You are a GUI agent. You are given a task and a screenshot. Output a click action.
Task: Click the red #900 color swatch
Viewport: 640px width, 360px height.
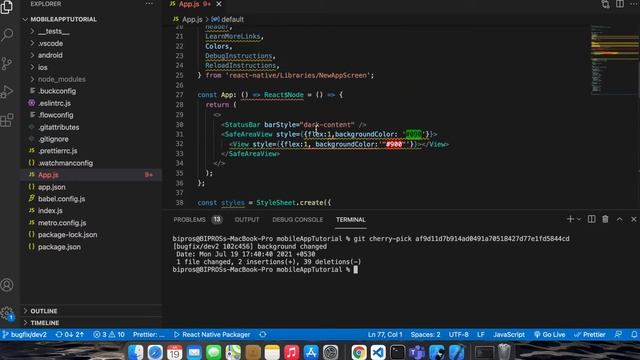[394, 144]
